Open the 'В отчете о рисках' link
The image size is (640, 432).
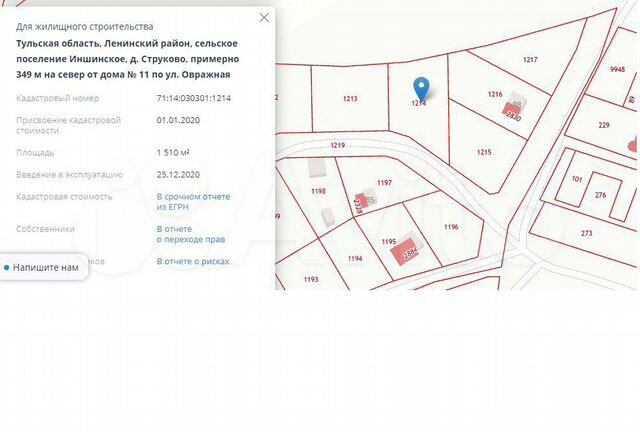(193, 261)
